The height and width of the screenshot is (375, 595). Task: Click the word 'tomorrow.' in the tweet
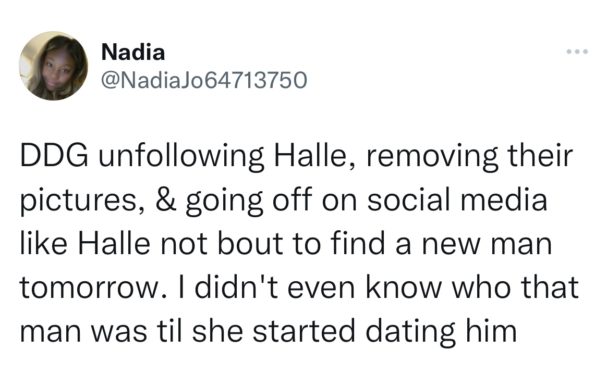(89, 288)
